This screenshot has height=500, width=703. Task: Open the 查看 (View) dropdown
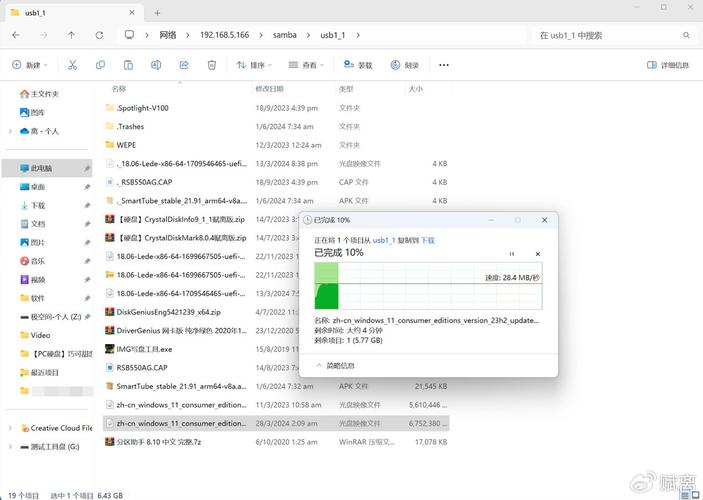(306, 65)
